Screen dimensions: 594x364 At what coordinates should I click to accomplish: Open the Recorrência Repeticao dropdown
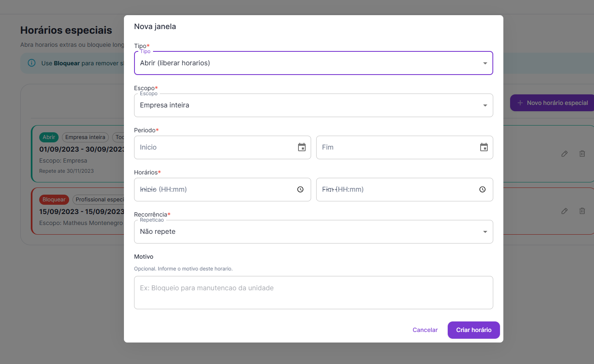314,232
